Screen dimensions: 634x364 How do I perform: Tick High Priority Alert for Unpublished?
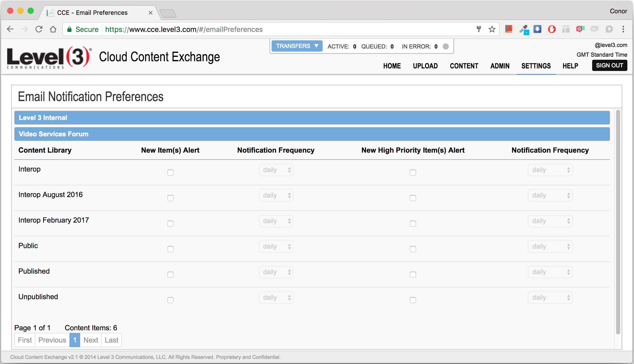tap(413, 300)
